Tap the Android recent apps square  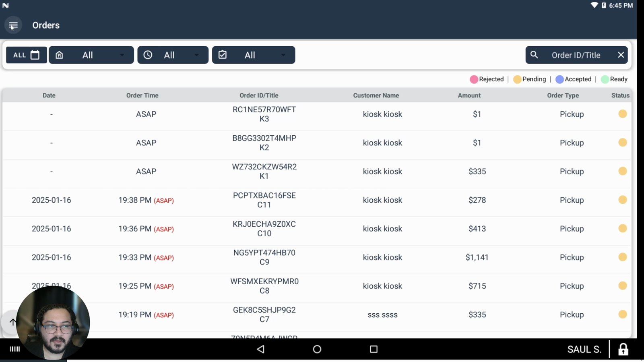tap(374, 349)
